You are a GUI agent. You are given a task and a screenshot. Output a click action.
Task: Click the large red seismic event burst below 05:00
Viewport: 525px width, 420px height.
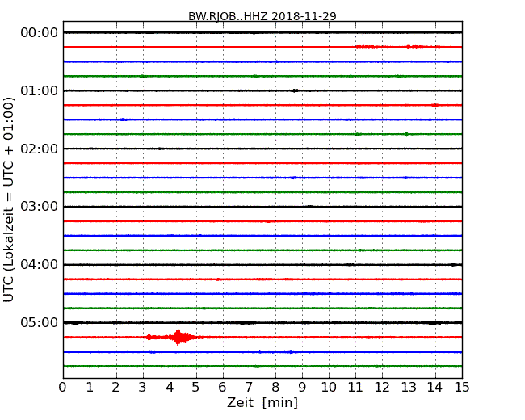[x=174, y=338]
